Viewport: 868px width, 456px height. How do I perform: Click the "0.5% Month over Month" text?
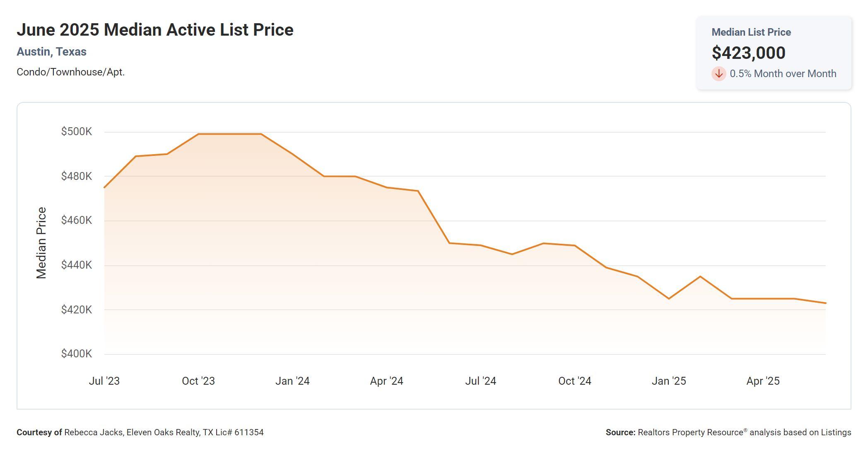[783, 74]
